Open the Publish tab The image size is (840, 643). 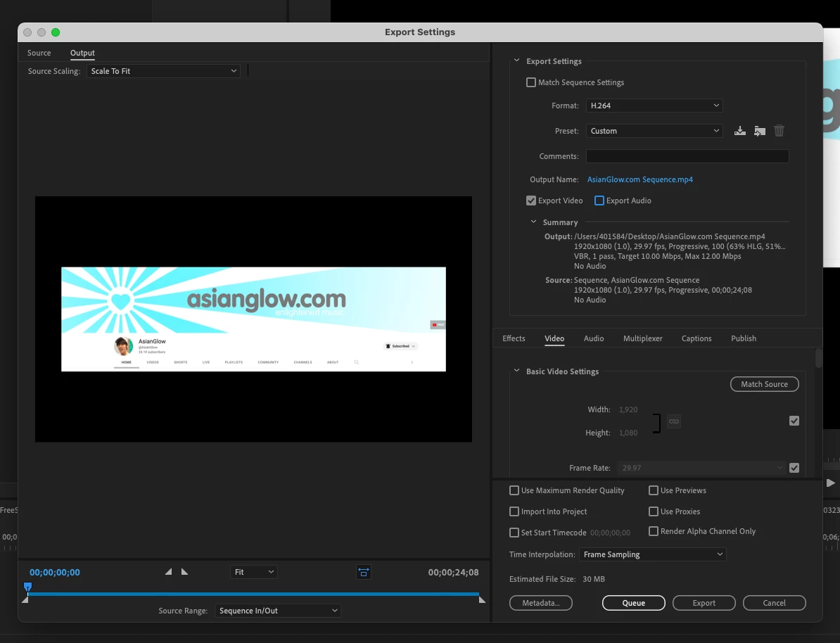click(744, 338)
